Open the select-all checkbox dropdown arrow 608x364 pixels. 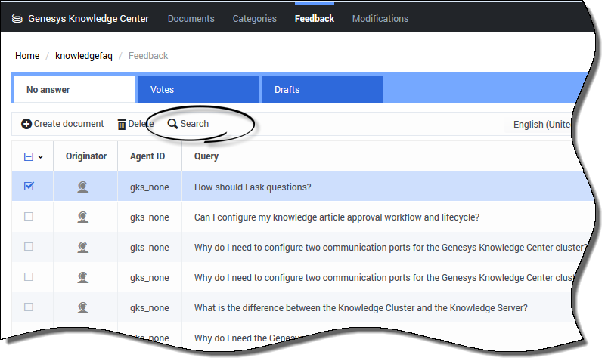coord(41,157)
